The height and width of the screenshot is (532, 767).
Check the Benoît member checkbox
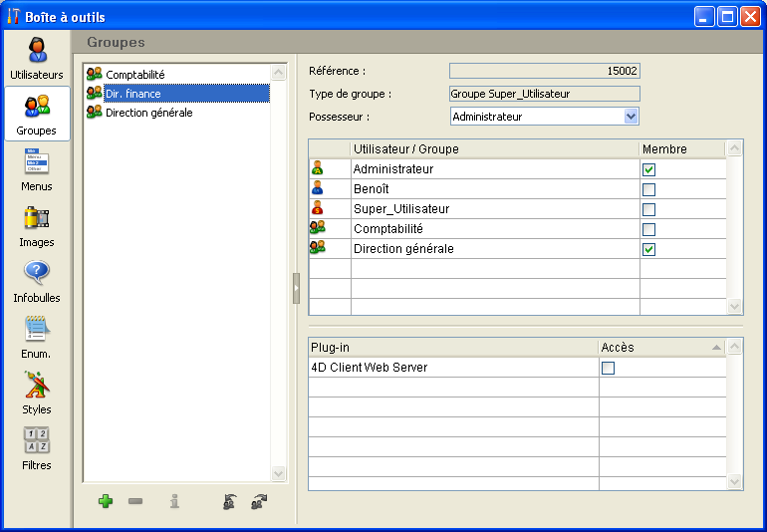pos(648,189)
